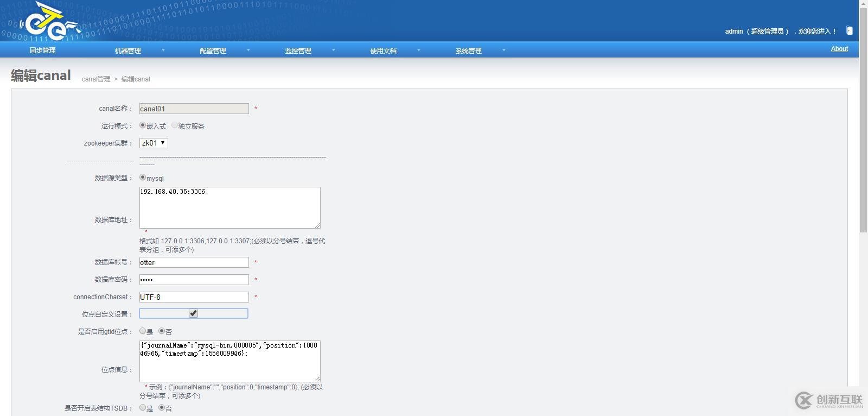The height and width of the screenshot is (416, 868).
Task: Click the canal管理 breadcrumb link
Action: [96, 79]
